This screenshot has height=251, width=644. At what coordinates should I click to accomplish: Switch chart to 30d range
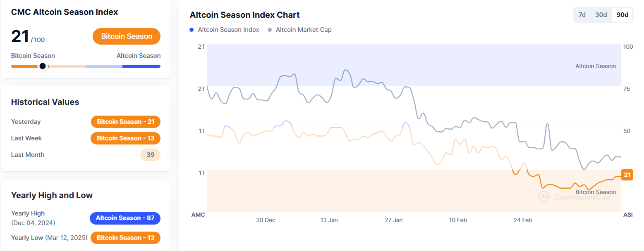601,15
